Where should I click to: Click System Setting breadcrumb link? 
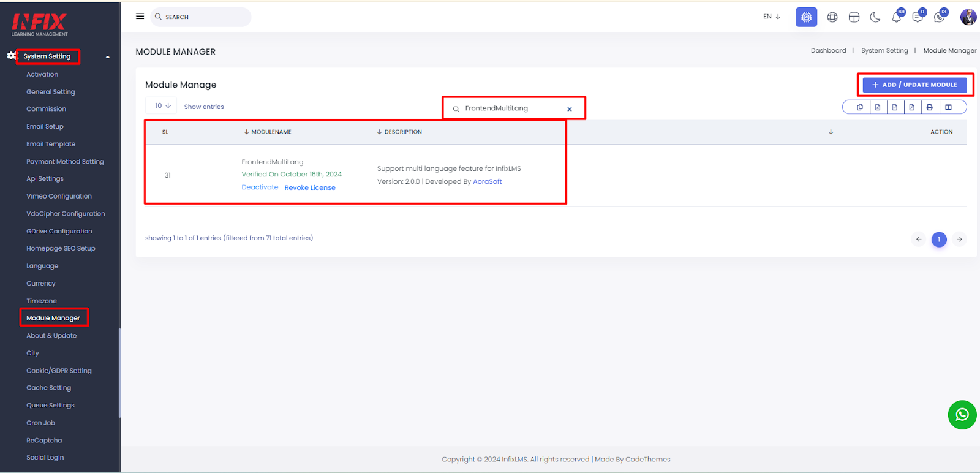pyautogui.click(x=884, y=51)
